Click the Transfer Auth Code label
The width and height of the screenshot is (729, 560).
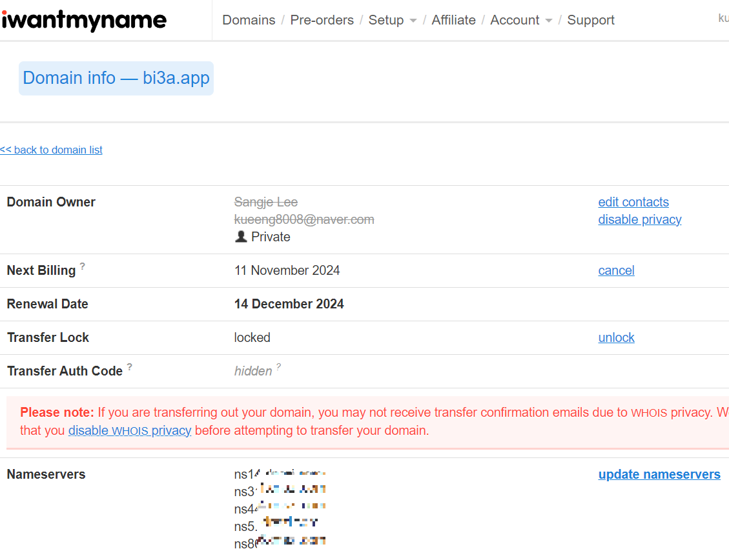click(65, 371)
